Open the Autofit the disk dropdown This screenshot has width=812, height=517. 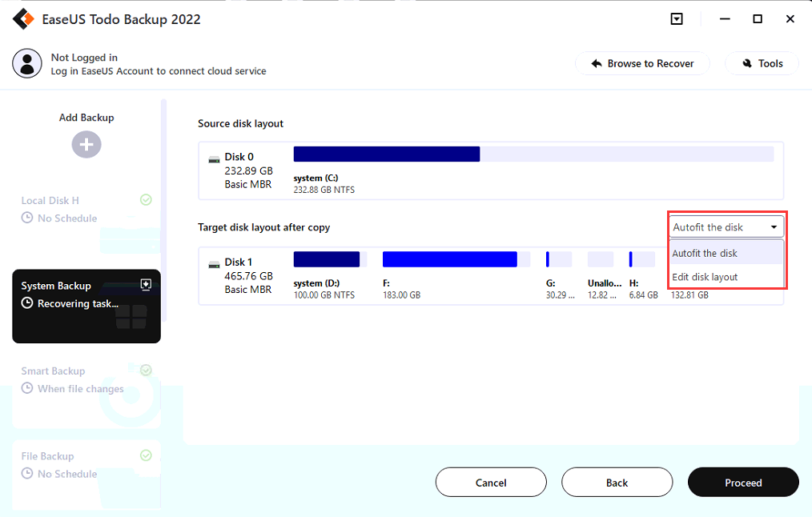click(726, 227)
